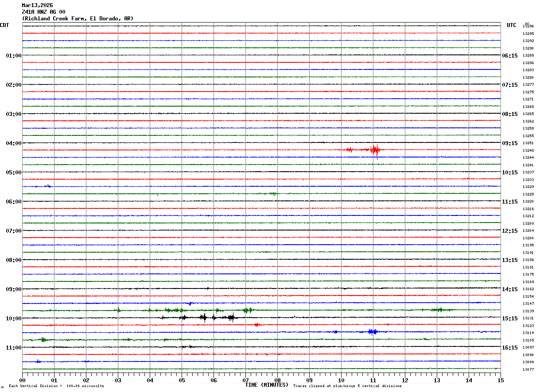Click the date text 'Mar13,2026'
Viewport: 536px width, 392px height.
point(37,5)
